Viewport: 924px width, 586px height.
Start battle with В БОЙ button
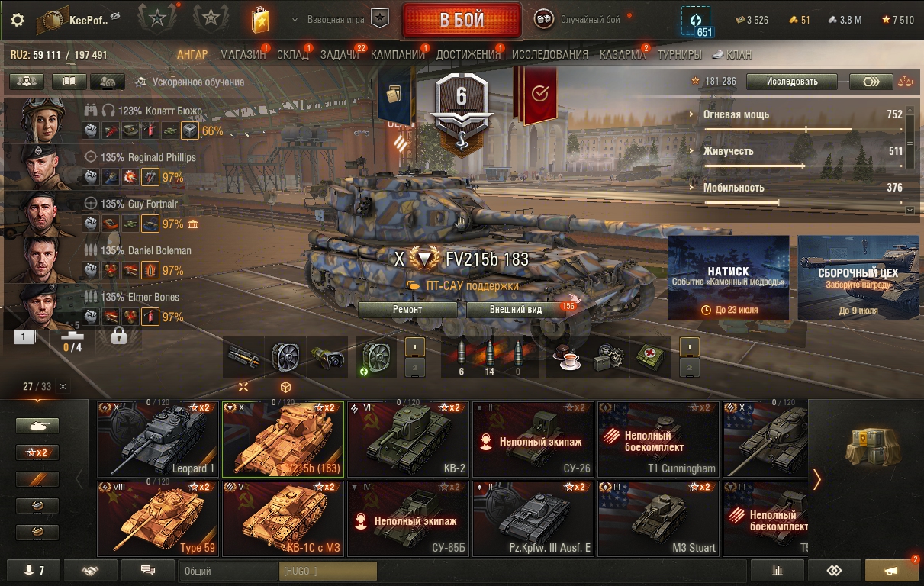(x=462, y=21)
